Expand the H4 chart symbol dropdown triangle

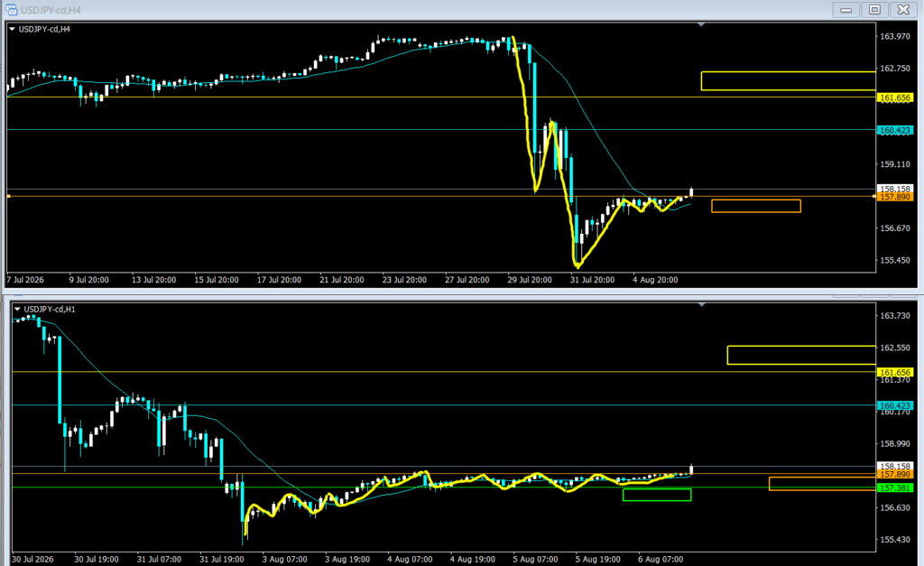[12, 29]
